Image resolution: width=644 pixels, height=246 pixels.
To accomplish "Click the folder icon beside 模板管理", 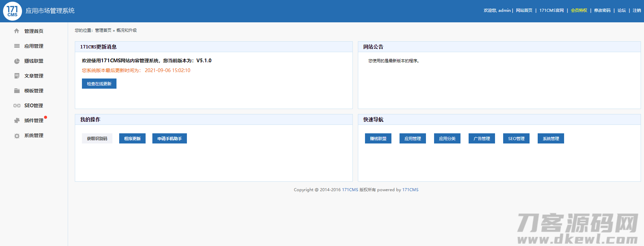I will coord(17,91).
